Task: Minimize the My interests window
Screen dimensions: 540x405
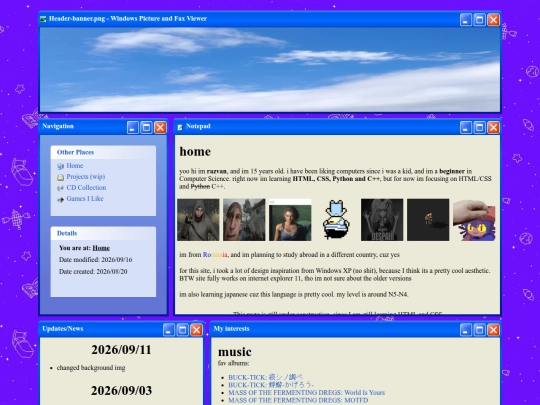Action: click(466, 330)
